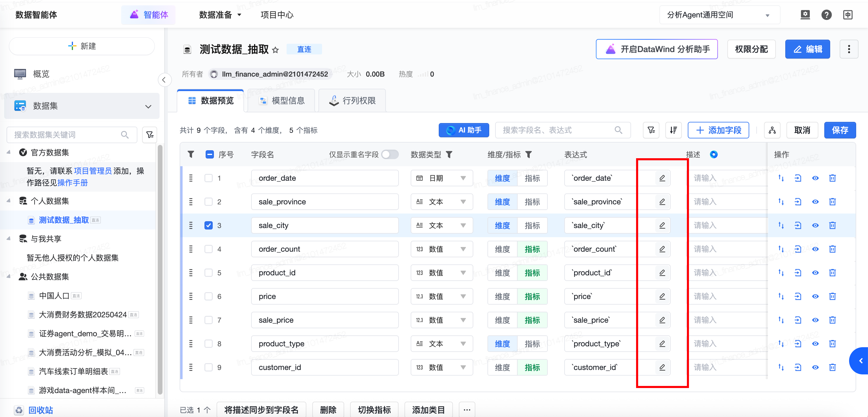The height and width of the screenshot is (417, 868).
Task: Switch to the 行列权限 tab
Action: [352, 100]
